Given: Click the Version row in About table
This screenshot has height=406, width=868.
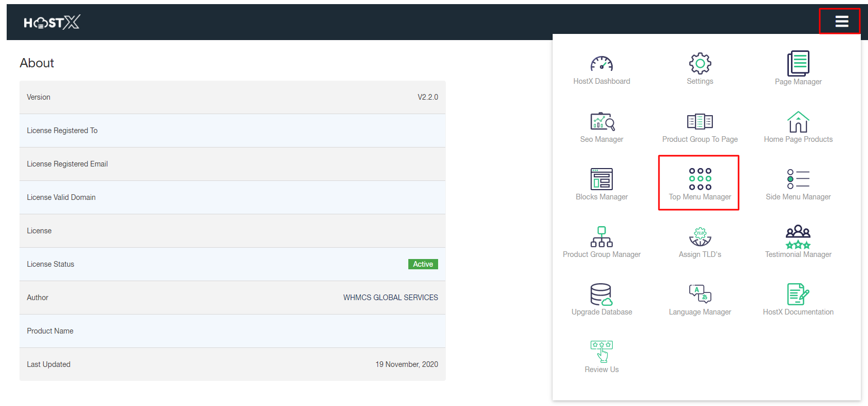Looking at the screenshot, I should (x=232, y=97).
